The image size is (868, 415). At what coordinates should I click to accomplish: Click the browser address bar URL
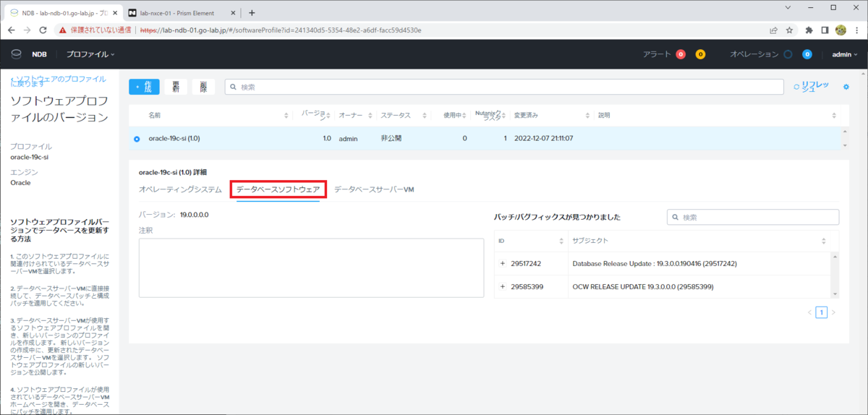click(281, 30)
